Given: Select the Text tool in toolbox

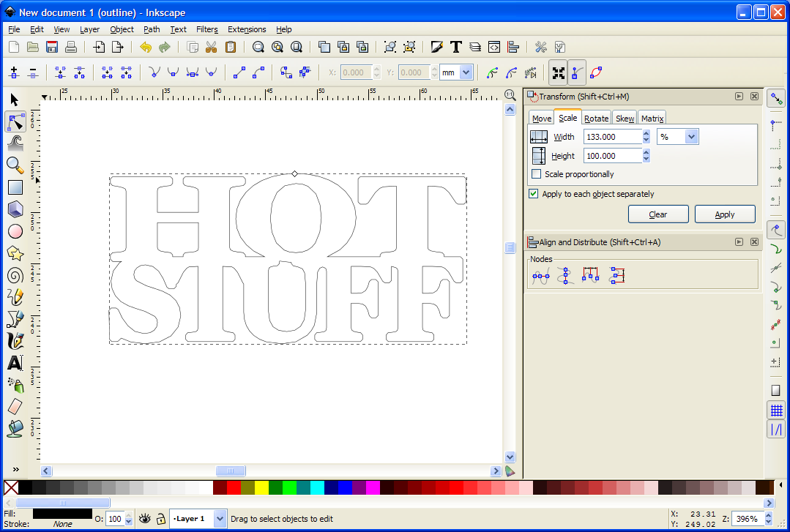Looking at the screenshot, I should (15, 363).
